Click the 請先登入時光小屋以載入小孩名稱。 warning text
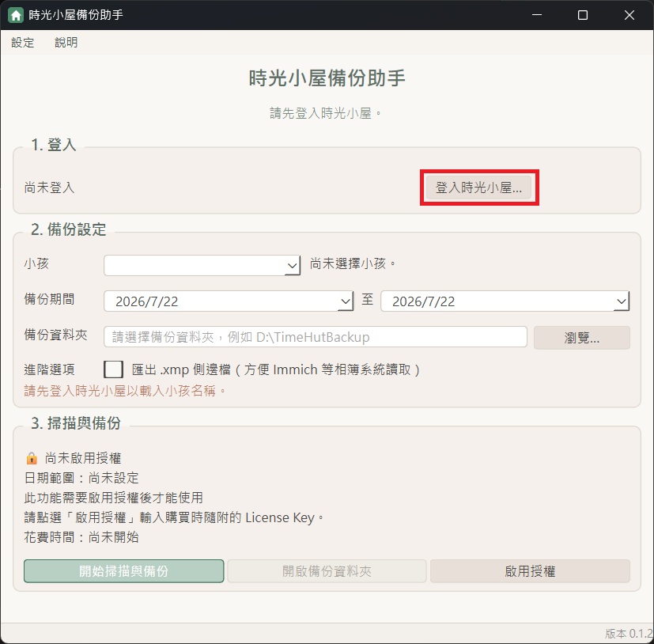Viewport: 654px width, 644px height. click(x=125, y=391)
